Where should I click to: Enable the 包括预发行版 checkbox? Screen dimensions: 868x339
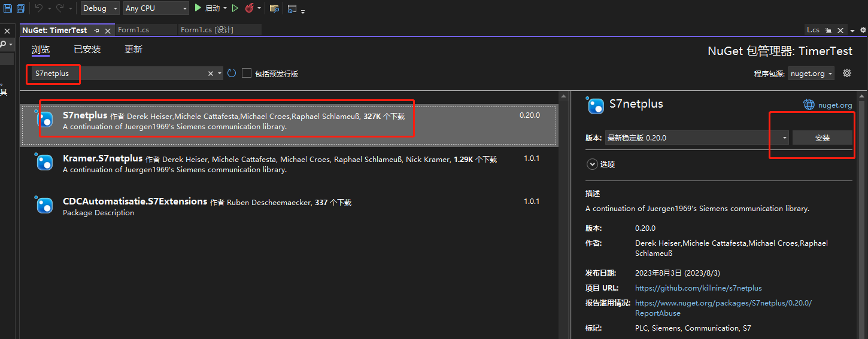247,73
